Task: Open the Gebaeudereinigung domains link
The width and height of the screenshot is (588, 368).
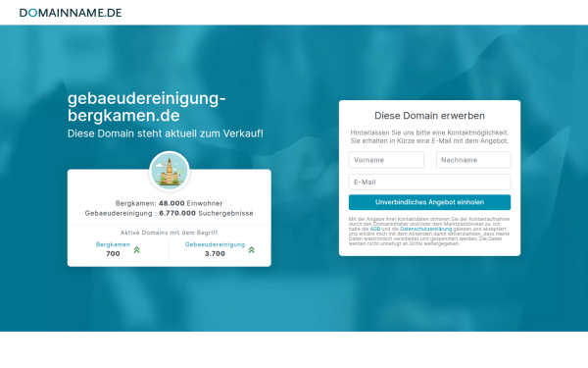Action: point(215,244)
